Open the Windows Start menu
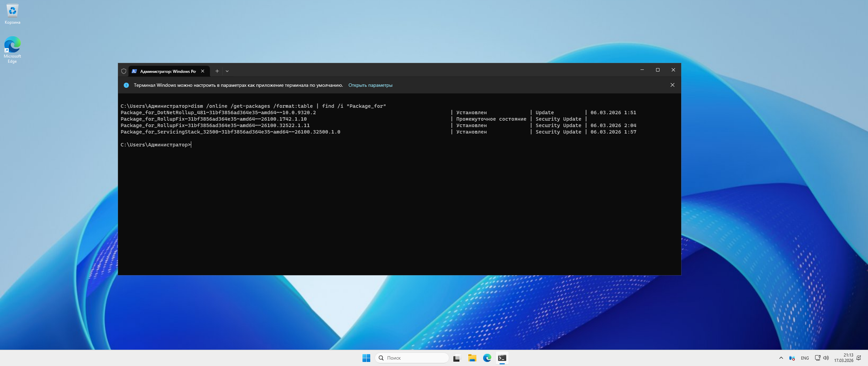The height and width of the screenshot is (366, 868). (366, 358)
